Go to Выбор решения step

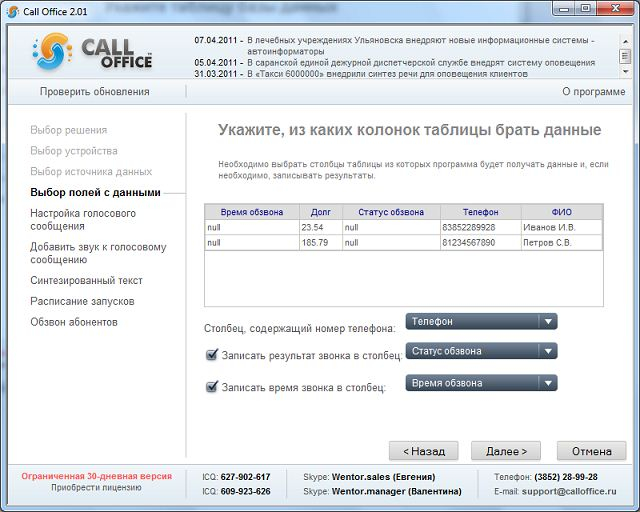click(69, 130)
